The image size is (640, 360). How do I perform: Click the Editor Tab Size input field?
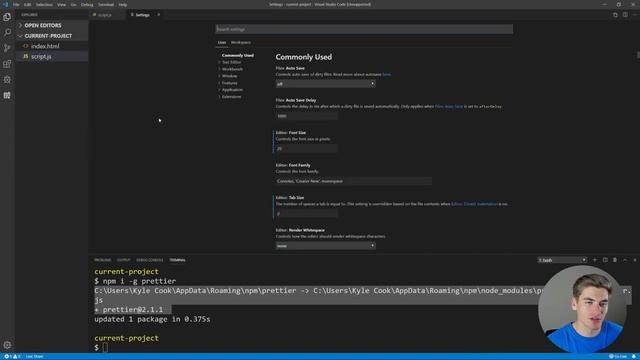[307, 214]
